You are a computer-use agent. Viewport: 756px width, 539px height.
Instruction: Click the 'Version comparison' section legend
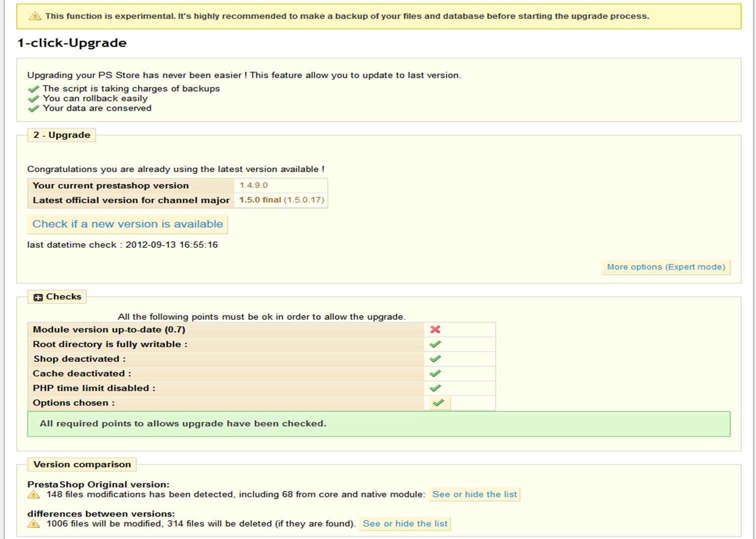pyautogui.click(x=82, y=464)
